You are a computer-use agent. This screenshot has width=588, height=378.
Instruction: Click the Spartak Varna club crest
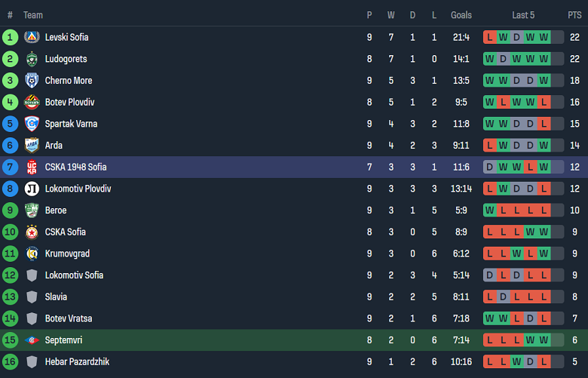pyautogui.click(x=32, y=124)
